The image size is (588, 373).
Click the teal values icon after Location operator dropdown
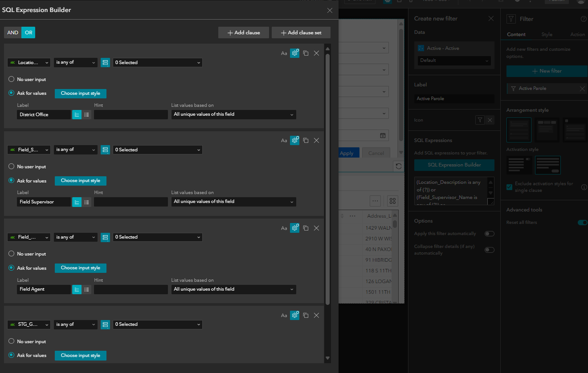105,62
